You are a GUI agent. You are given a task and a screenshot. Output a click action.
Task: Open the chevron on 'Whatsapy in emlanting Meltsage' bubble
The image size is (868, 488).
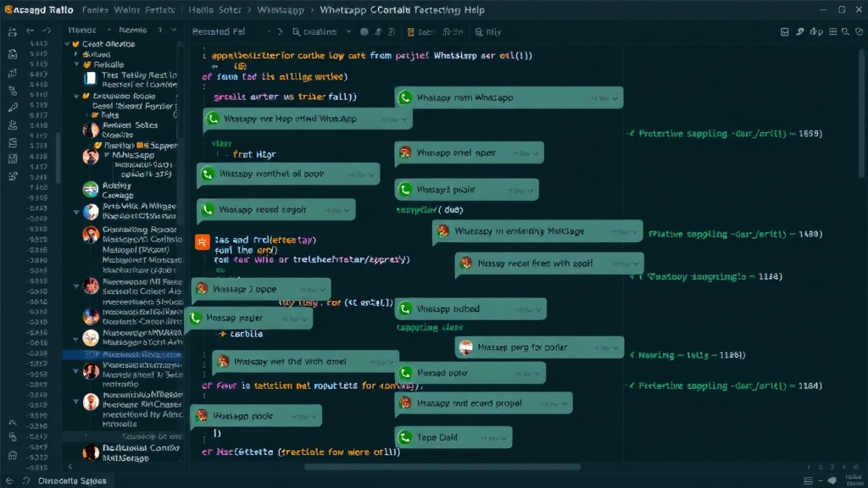click(x=634, y=232)
